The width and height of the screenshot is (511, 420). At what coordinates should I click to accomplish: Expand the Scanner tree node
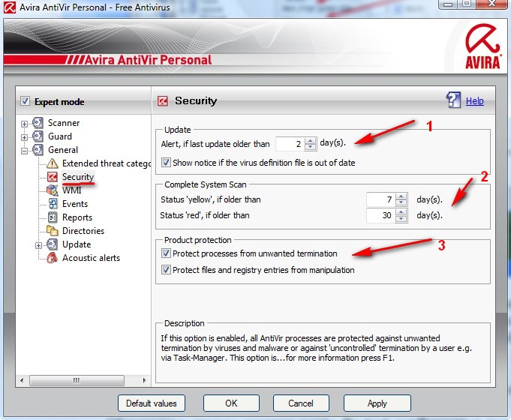point(24,124)
